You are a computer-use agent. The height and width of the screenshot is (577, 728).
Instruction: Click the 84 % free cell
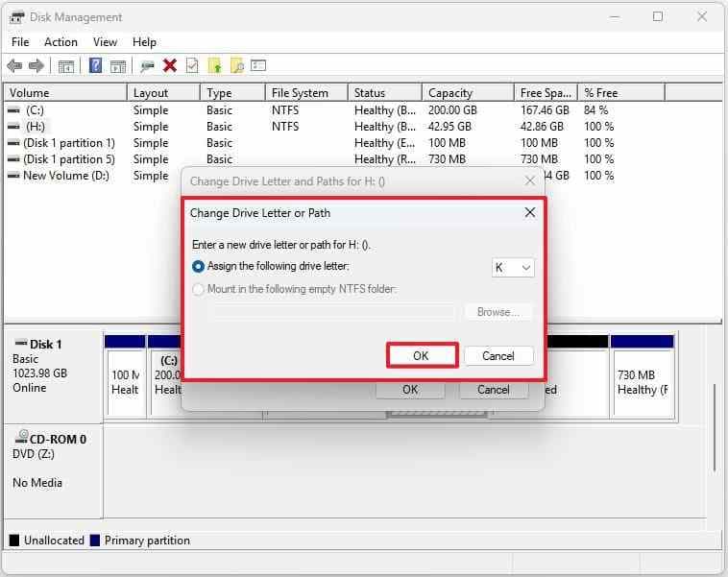595,110
